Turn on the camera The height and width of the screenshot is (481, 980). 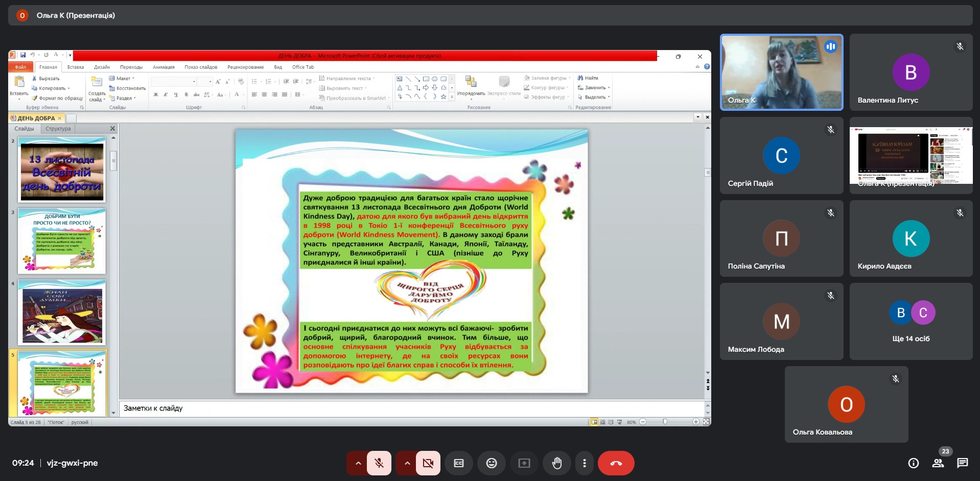[x=428, y=463]
